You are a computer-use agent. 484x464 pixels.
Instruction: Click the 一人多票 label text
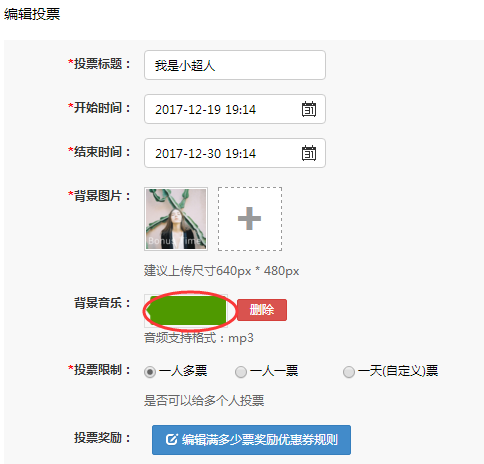183,371
